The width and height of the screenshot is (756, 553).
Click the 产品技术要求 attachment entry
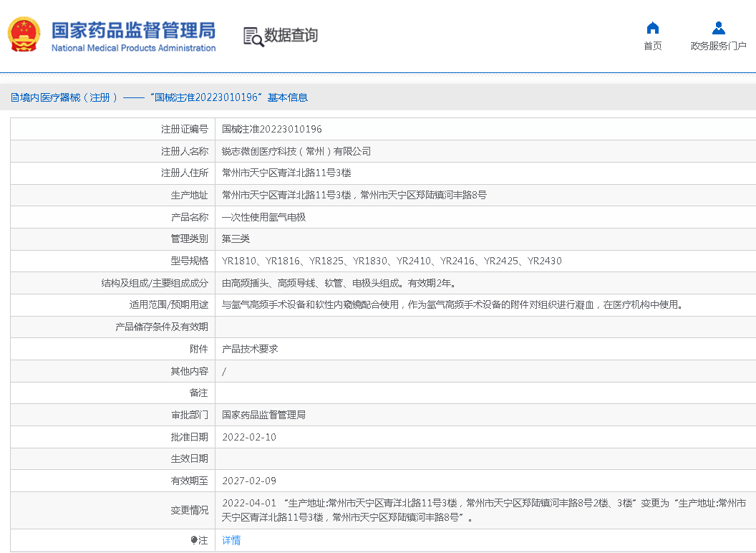(x=250, y=349)
